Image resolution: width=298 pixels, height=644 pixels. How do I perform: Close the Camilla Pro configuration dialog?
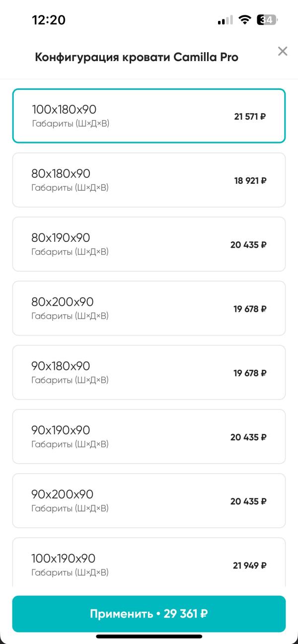point(283,51)
